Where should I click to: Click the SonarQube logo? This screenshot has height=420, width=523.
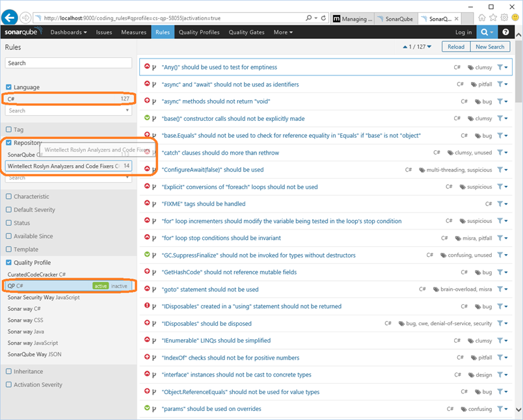point(23,32)
